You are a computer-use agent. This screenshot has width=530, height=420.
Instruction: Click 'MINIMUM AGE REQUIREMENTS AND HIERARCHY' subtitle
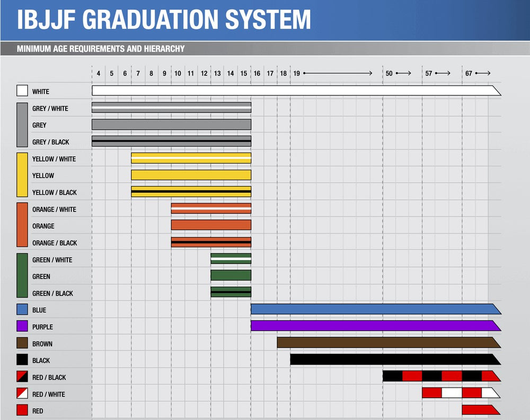101,49
